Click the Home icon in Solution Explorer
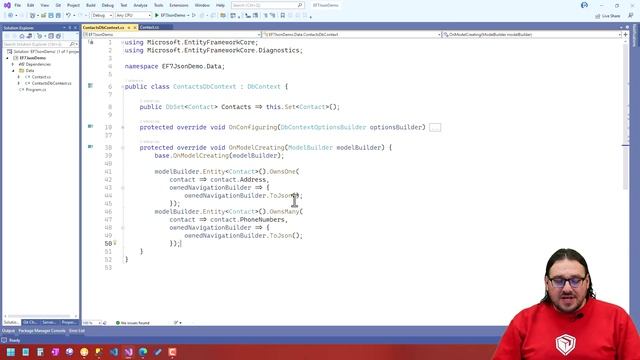 click(22, 36)
